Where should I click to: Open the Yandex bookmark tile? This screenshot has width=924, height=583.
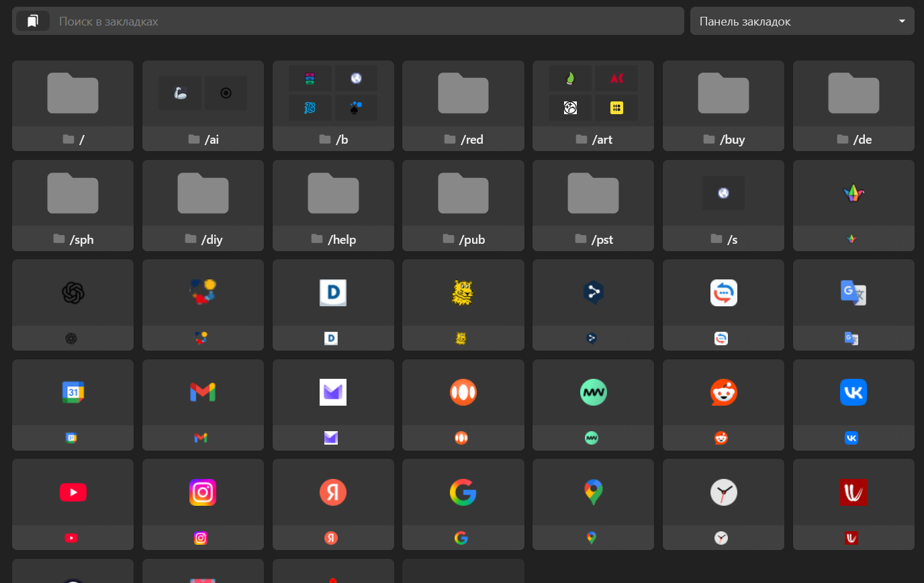(x=333, y=492)
